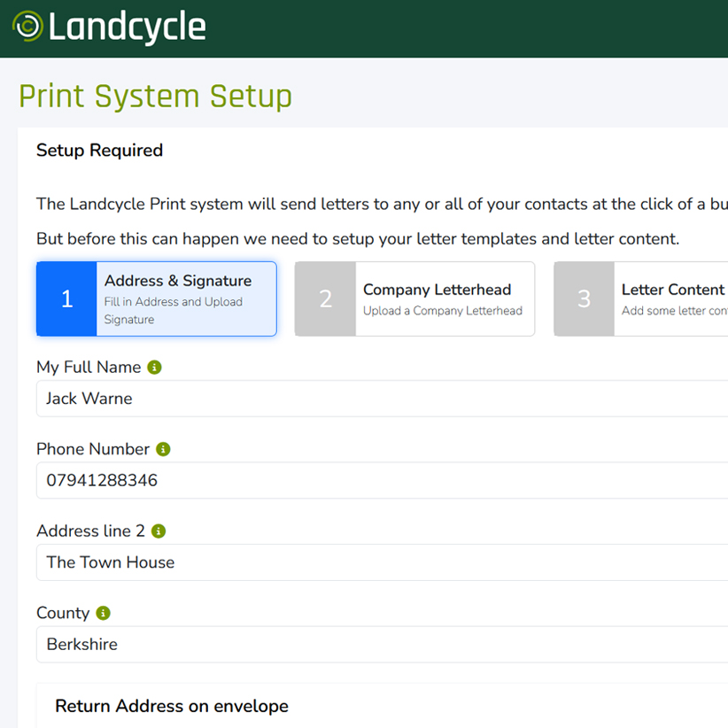Click the Upload a Company Letterhead subtitle
Screen dimensions: 728x728
(443, 311)
